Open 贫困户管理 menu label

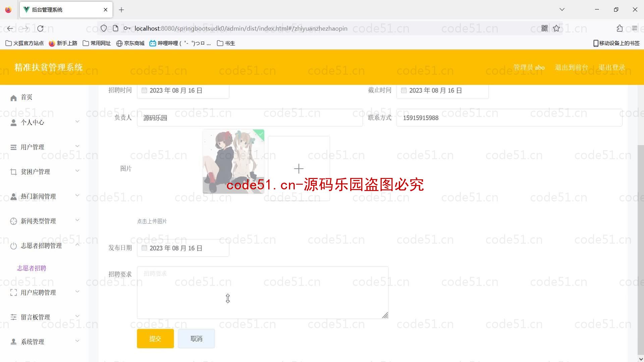click(x=35, y=172)
